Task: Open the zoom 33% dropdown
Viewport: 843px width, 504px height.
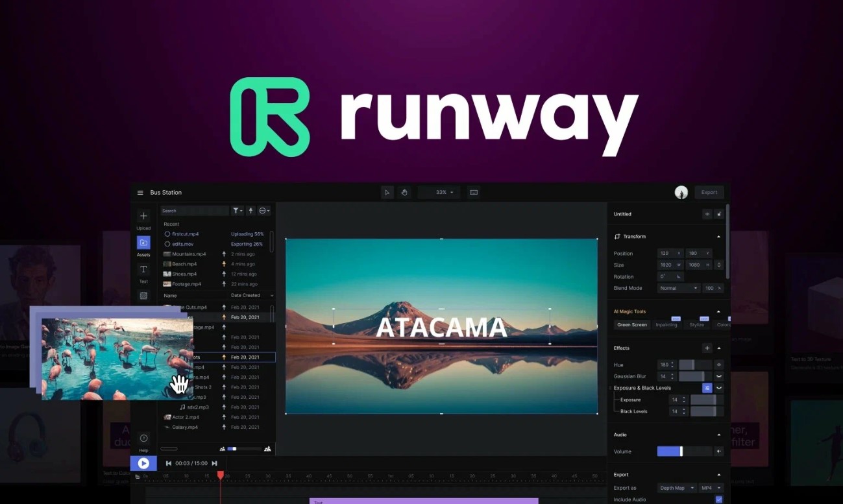Action: tap(439, 192)
